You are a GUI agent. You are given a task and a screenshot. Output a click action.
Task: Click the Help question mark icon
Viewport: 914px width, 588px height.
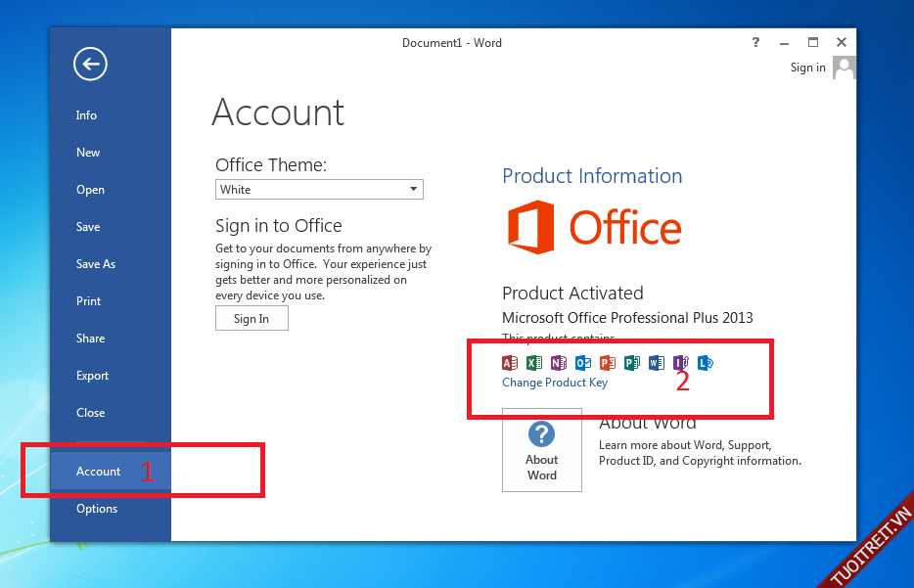click(x=755, y=43)
